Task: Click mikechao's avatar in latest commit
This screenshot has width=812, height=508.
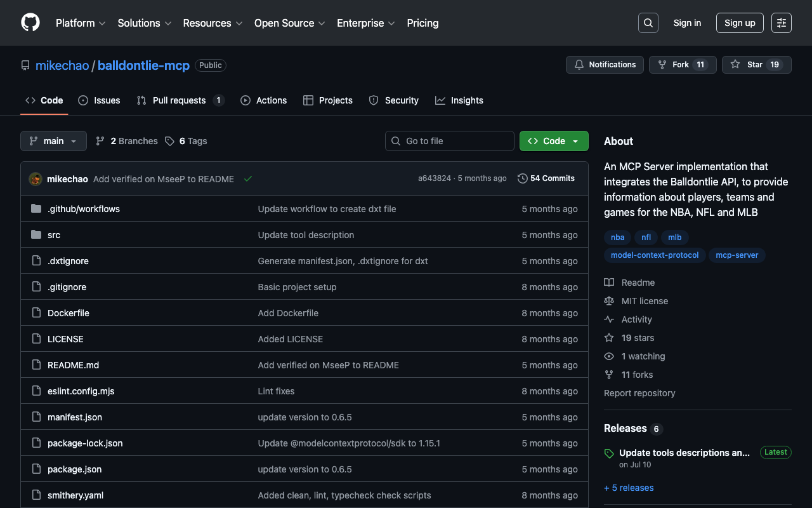Action: point(36,179)
